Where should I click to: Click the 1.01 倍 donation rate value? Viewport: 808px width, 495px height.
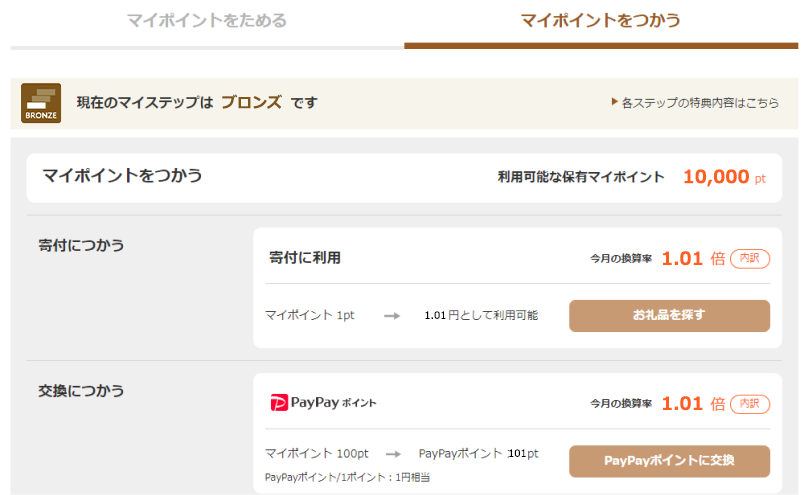(x=693, y=259)
